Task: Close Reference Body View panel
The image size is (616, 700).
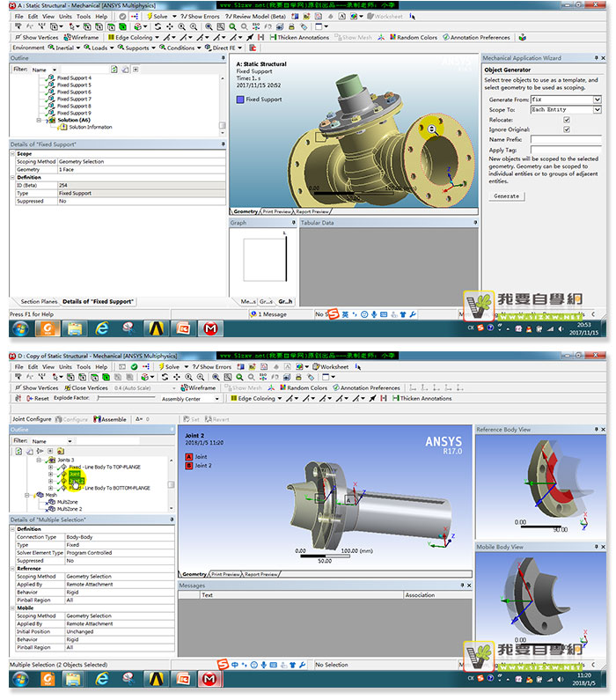Action: click(x=603, y=430)
